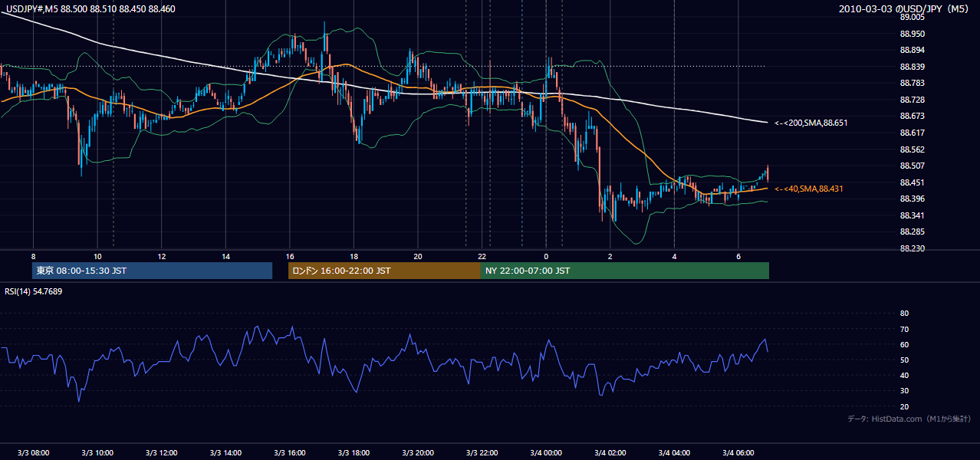Image resolution: width=980 pixels, height=460 pixels.
Task: Click the 40 SMA 88.431 label
Action: (809, 189)
